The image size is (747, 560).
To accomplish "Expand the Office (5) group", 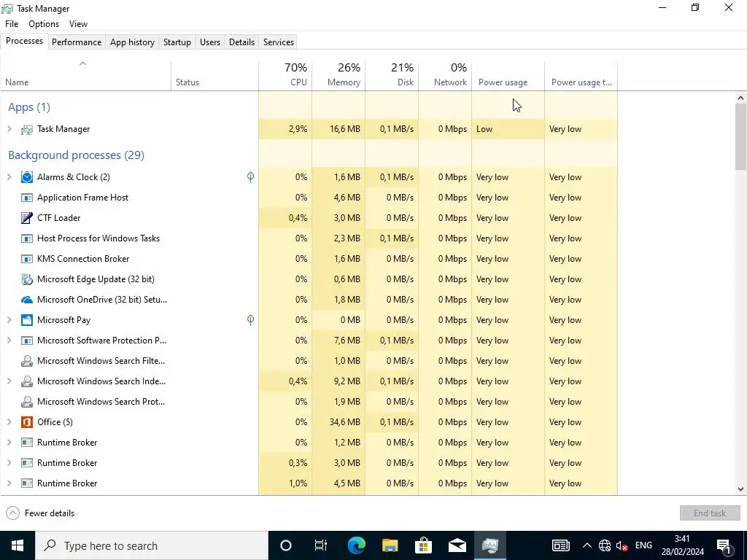I will (x=9, y=422).
